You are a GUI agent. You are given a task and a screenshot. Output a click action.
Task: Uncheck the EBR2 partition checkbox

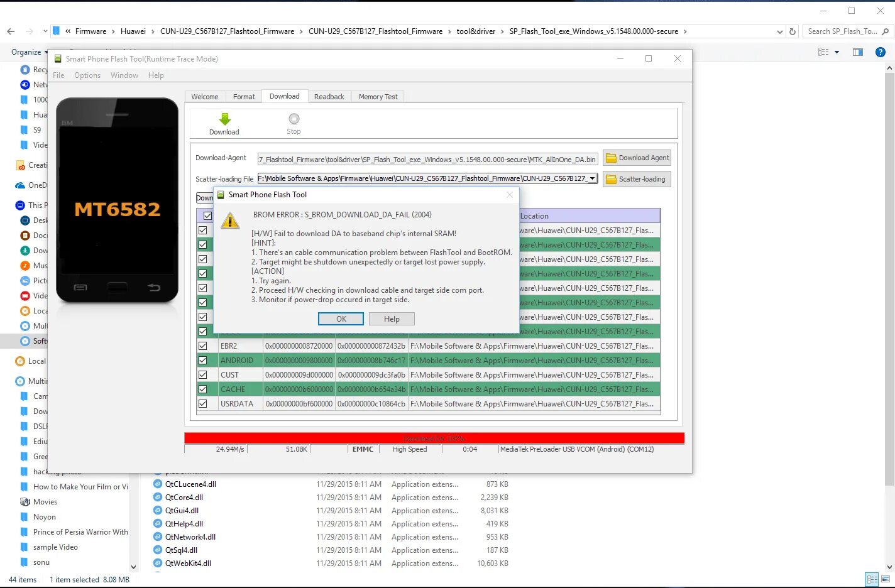pos(203,346)
